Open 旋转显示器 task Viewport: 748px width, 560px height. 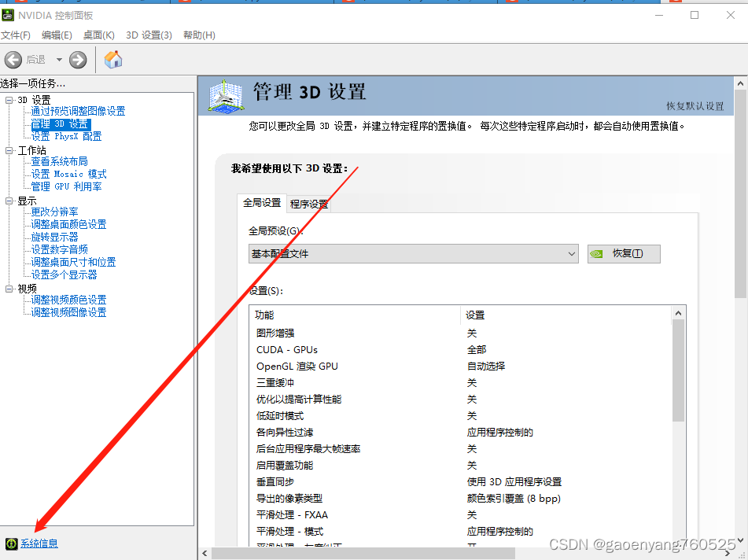coord(54,237)
